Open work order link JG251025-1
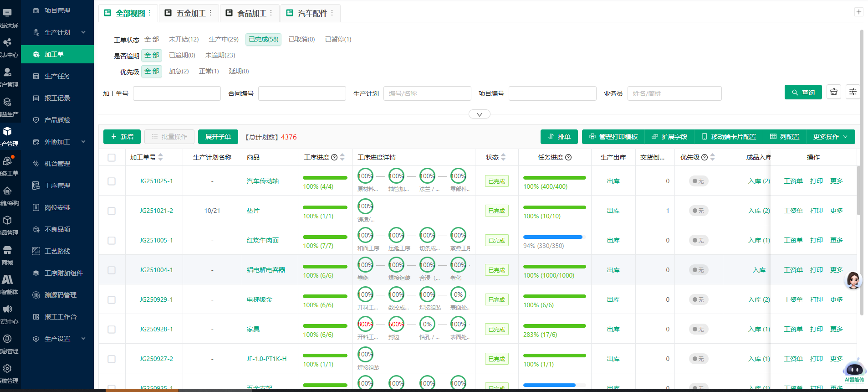The width and height of the screenshot is (868, 392). click(156, 181)
